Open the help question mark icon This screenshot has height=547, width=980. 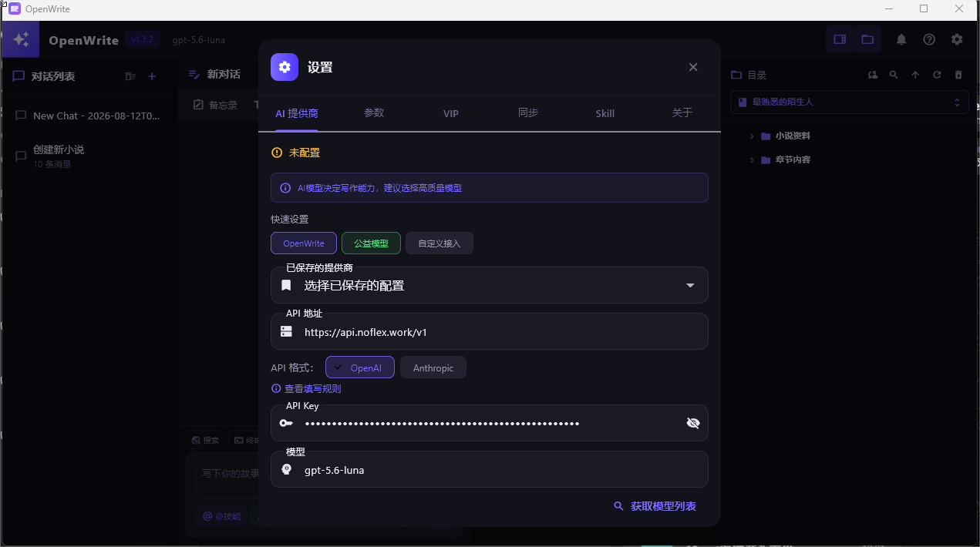[x=929, y=39]
